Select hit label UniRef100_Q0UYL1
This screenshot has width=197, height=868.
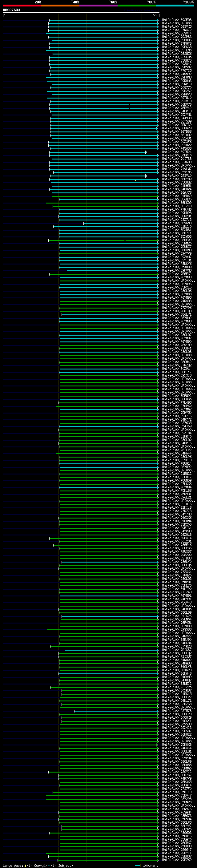(x=176, y=853)
